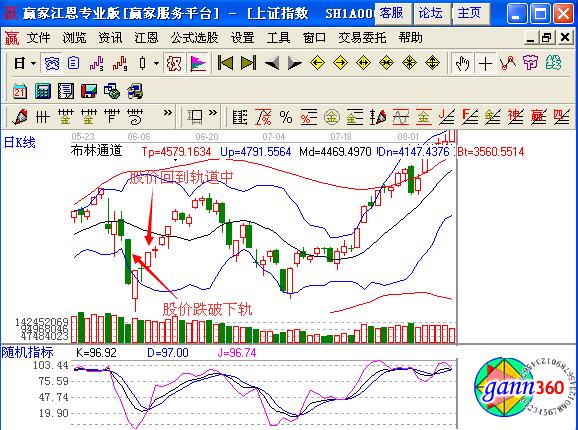This screenshot has width=578, height=430.
Task: Expand drawing toolbar overflow chevron
Action: click(168, 113)
